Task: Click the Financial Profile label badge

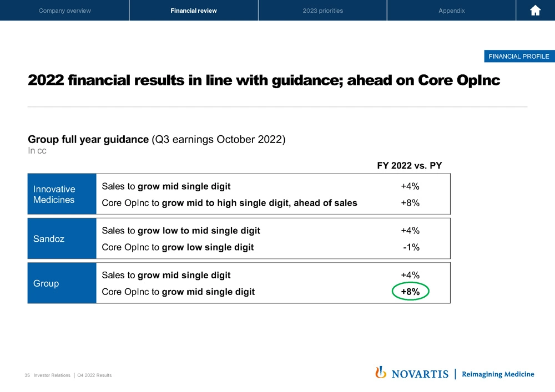Action: pyautogui.click(x=519, y=56)
